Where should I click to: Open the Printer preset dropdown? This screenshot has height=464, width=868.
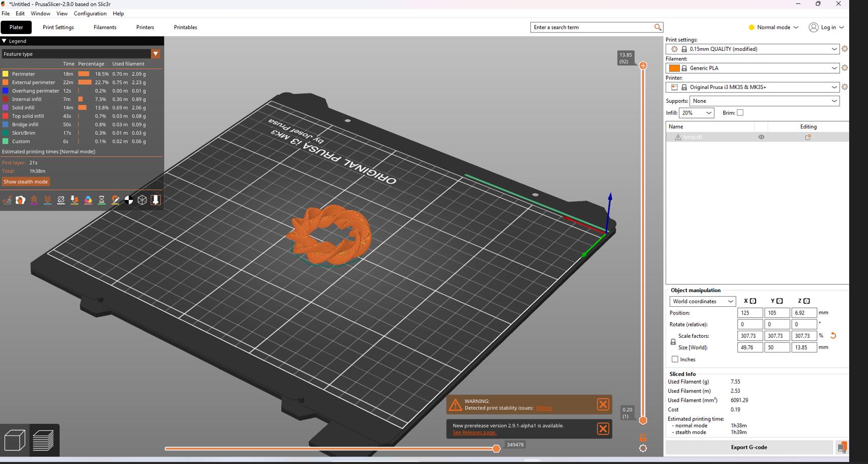point(753,87)
